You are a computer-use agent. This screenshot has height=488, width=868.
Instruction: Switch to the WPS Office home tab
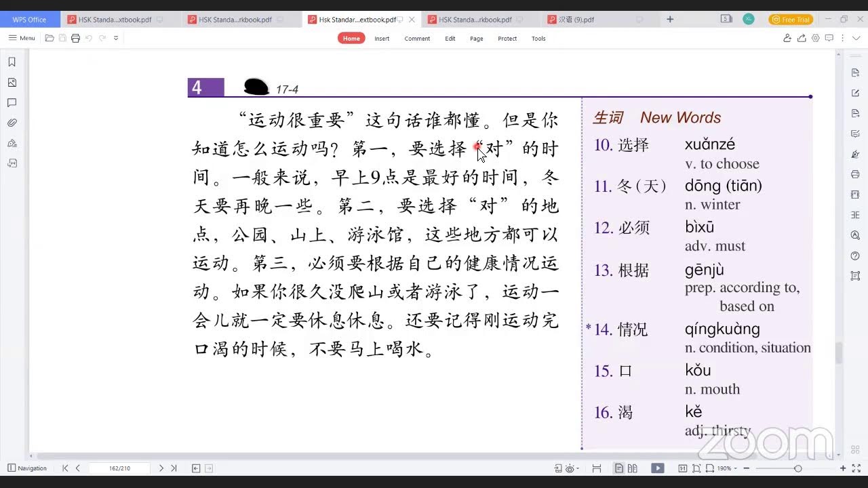(x=29, y=20)
